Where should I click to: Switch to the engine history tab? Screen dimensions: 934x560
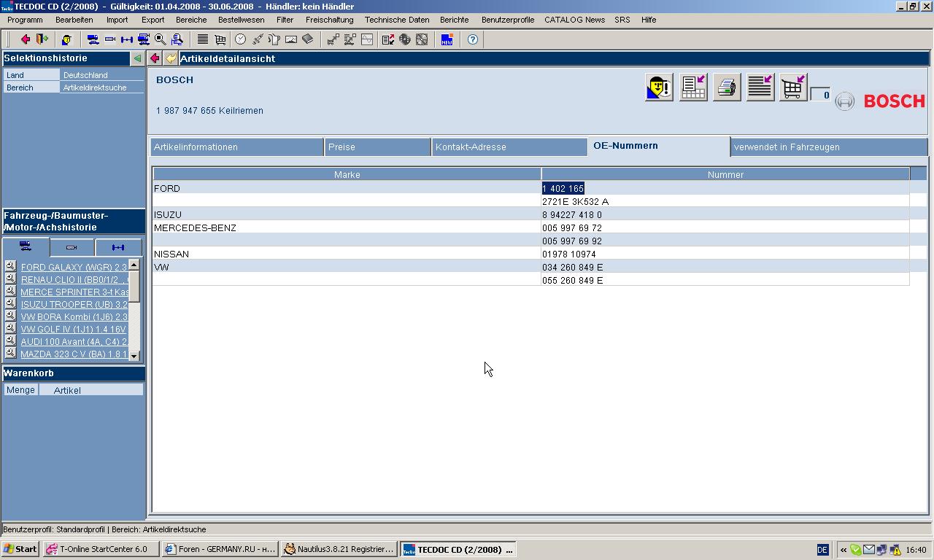click(72, 247)
